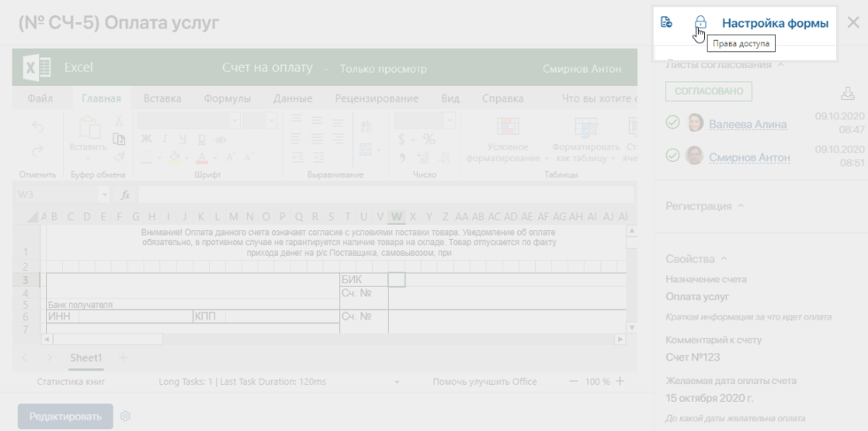Collapse the Свойства section chevron
Screen dimensions: 868x431
tap(725, 259)
